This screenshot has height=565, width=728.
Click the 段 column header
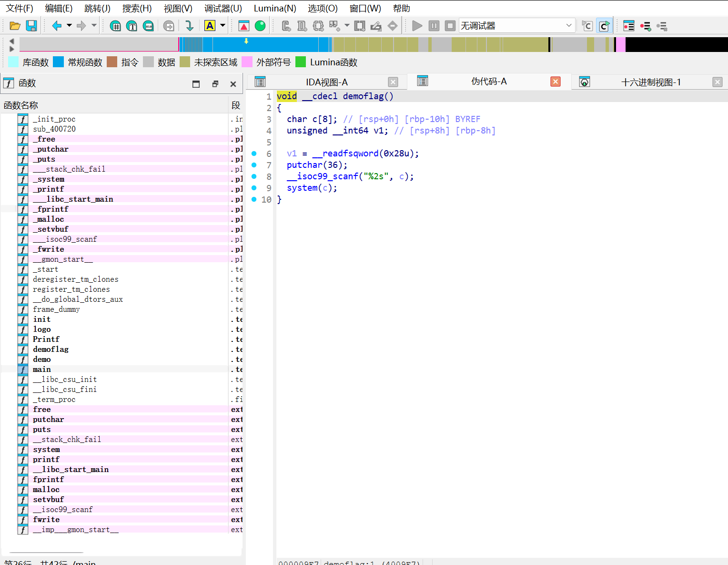pos(236,105)
